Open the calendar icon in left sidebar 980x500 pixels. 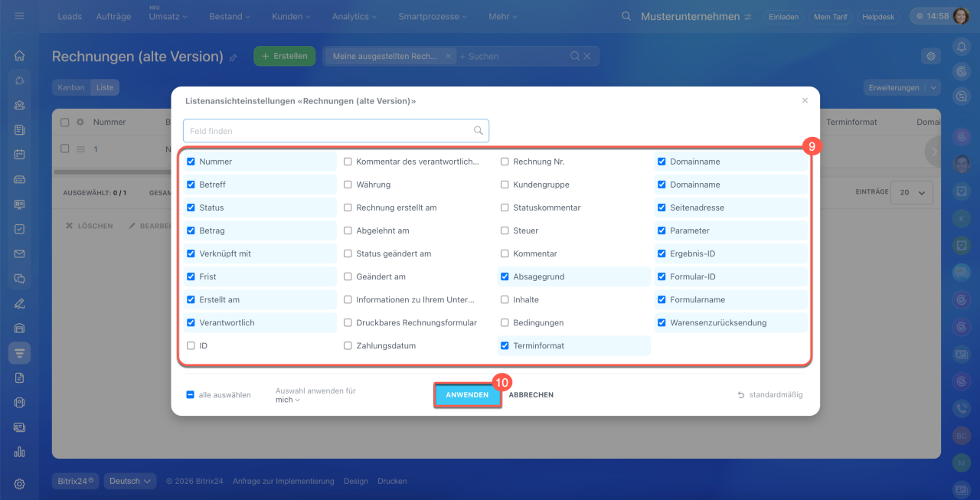[19, 154]
